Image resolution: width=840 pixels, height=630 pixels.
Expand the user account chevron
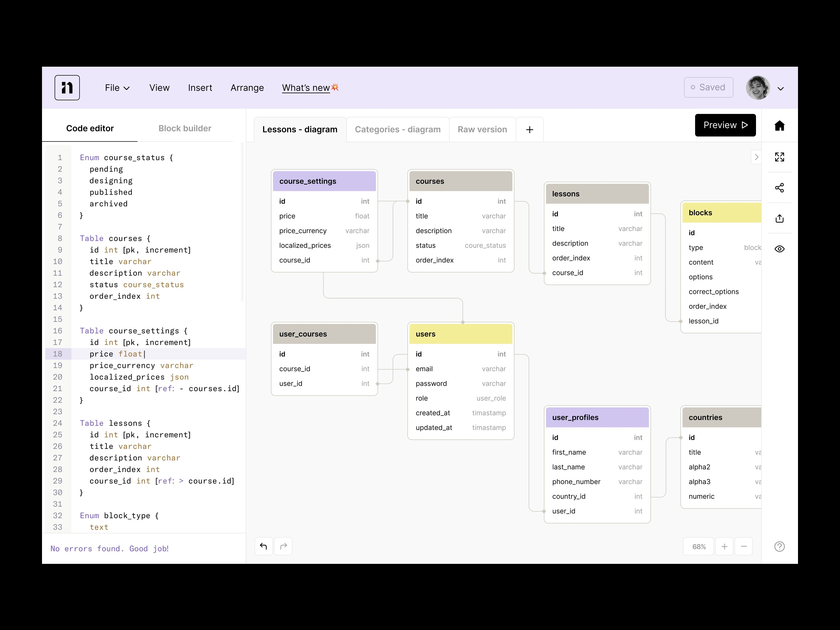tap(780, 89)
